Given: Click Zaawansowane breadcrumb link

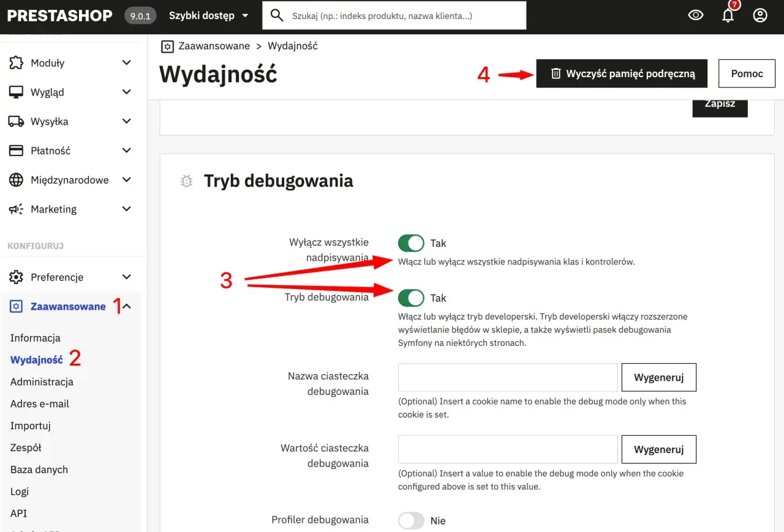Looking at the screenshot, I should 214,46.
